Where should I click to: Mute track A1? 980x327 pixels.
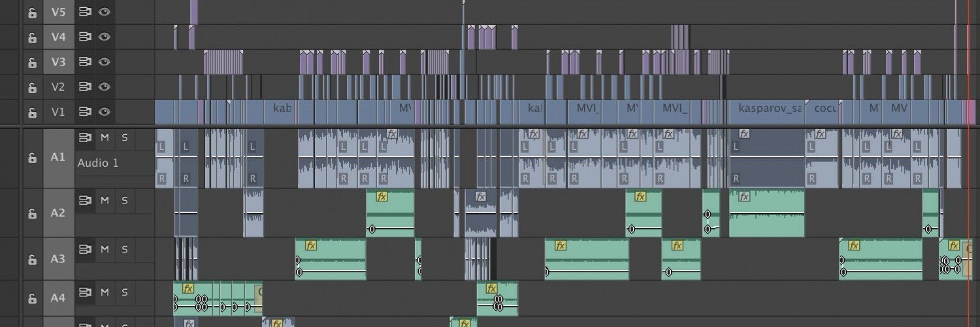tap(104, 137)
